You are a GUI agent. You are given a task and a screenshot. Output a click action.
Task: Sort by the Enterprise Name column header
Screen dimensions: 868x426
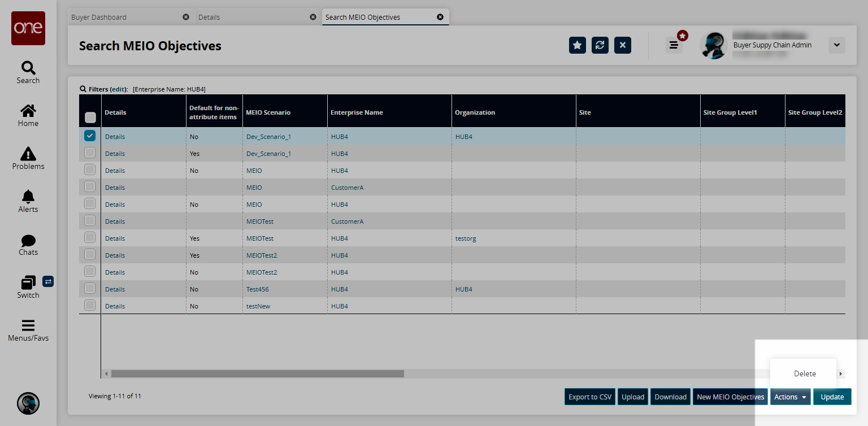coord(389,112)
